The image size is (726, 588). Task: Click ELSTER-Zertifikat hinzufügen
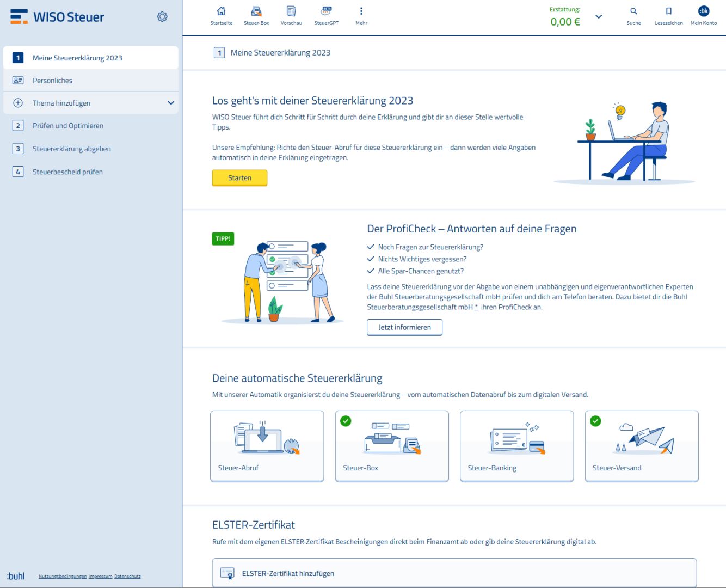454,573
